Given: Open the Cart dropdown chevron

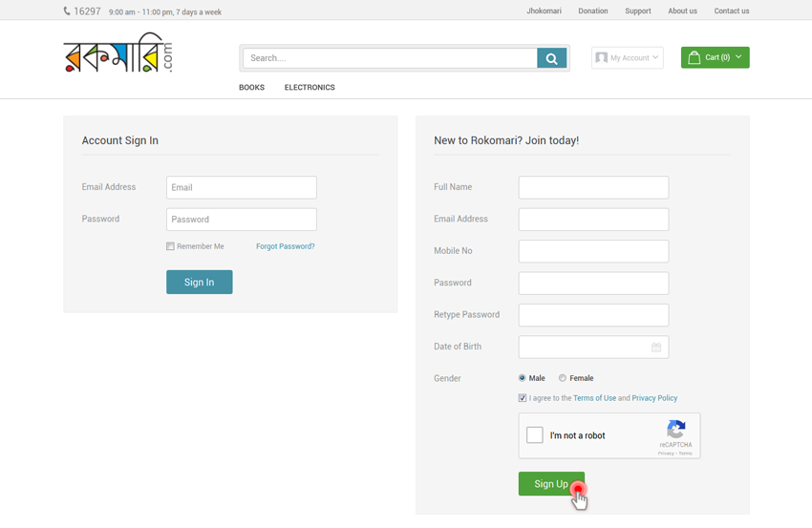Looking at the screenshot, I should (738, 57).
